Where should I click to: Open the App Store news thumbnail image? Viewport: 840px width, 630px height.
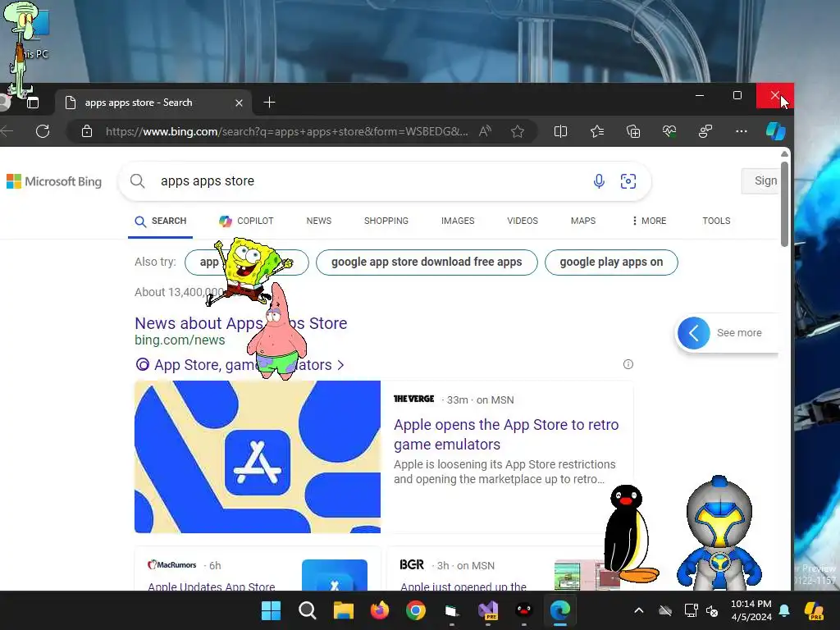click(x=257, y=457)
